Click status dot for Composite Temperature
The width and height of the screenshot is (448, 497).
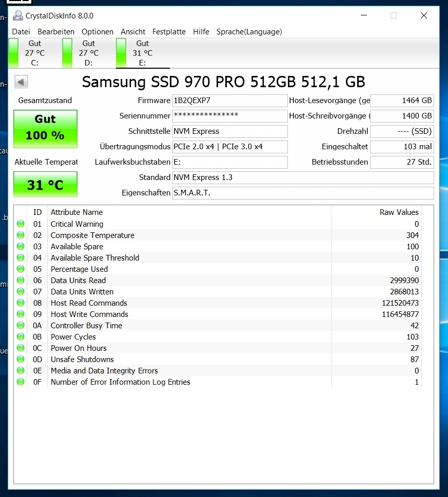pyautogui.click(x=21, y=235)
